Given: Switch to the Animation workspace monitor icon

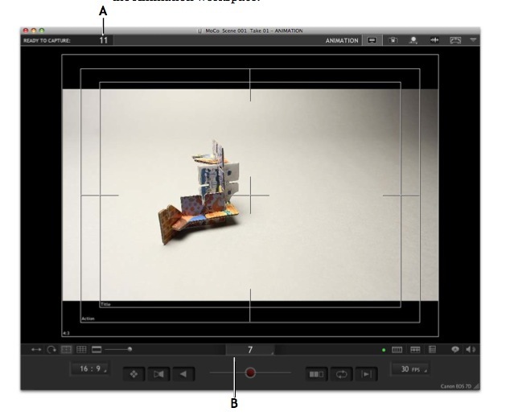Looking at the screenshot, I should [x=372, y=40].
